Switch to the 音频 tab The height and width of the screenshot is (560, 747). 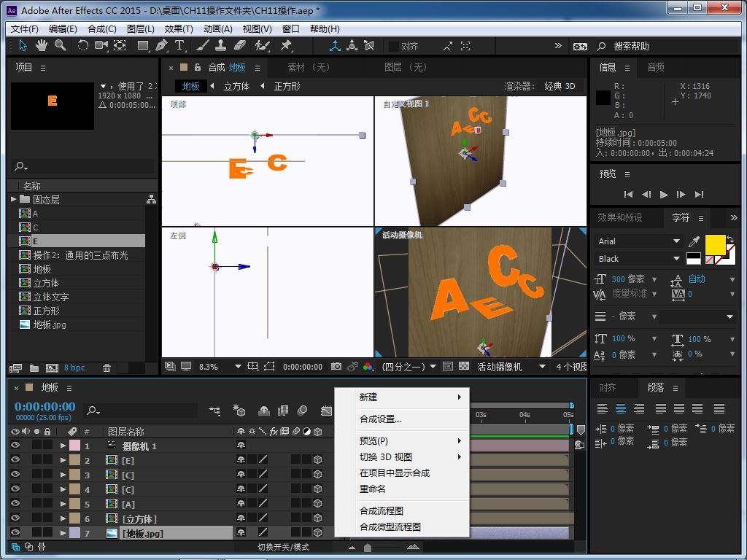(656, 67)
